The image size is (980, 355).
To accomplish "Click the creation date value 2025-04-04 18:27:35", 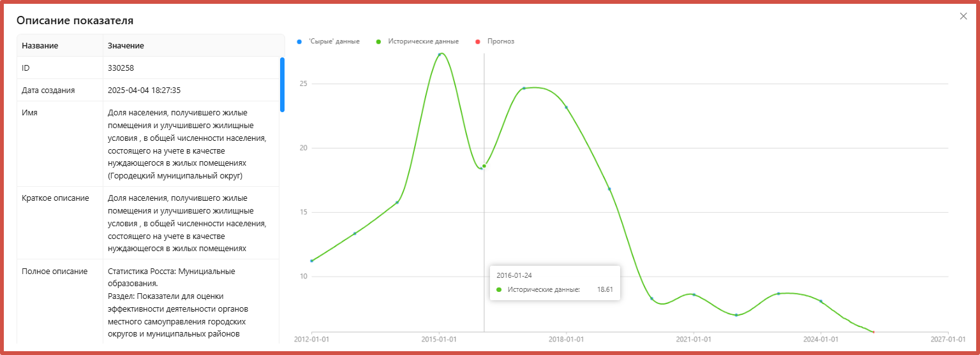I will pos(149,91).
